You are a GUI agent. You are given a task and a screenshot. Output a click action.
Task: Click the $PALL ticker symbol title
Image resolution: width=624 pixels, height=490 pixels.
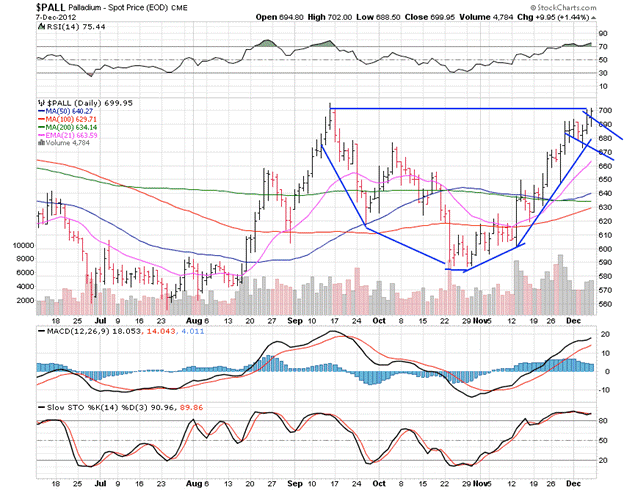pyautogui.click(x=23, y=6)
